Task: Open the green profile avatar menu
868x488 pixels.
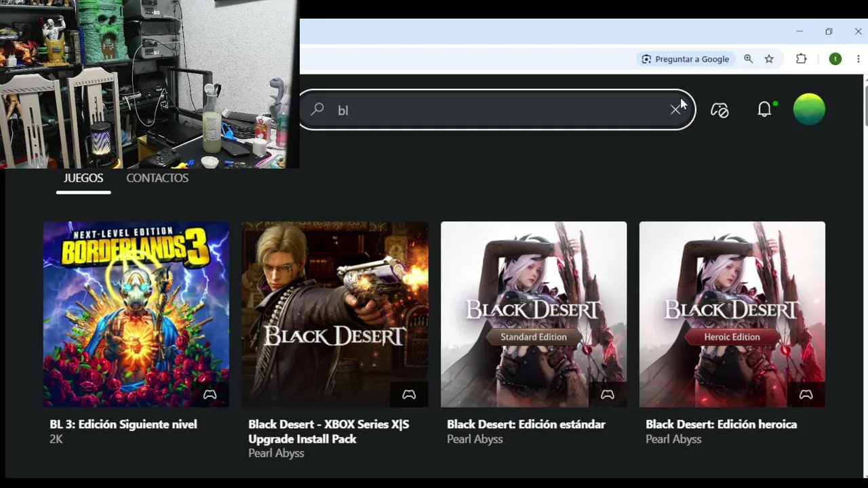Action: [809, 109]
